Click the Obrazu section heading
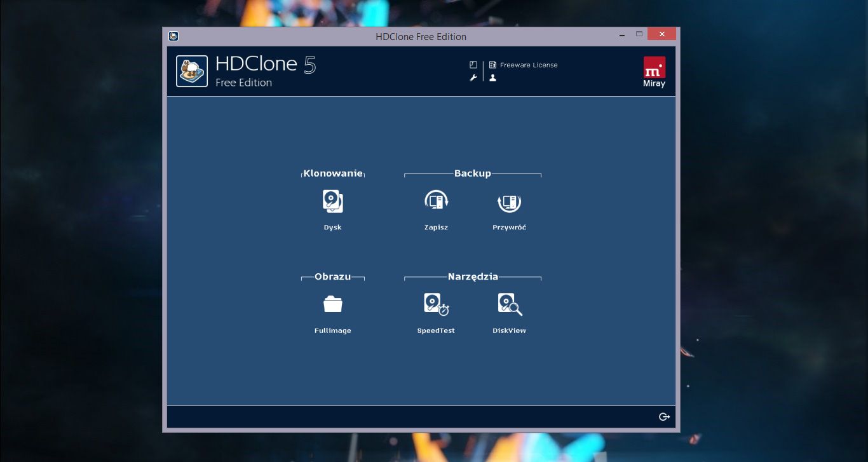868x462 pixels. (x=333, y=276)
